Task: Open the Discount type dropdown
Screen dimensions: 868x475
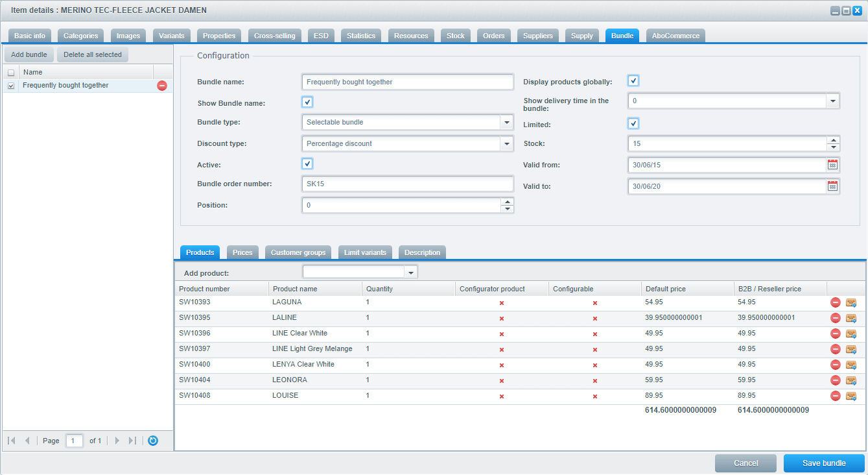Action: coord(506,144)
